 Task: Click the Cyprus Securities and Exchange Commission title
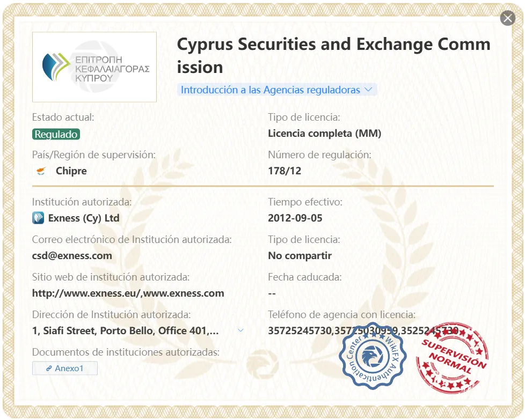[x=333, y=56]
